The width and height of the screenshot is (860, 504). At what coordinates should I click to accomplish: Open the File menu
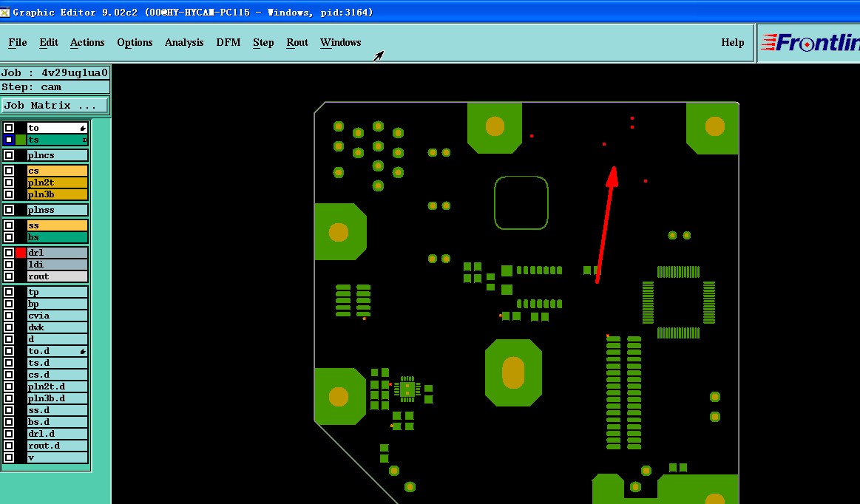pyautogui.click(x=18, y=42)
